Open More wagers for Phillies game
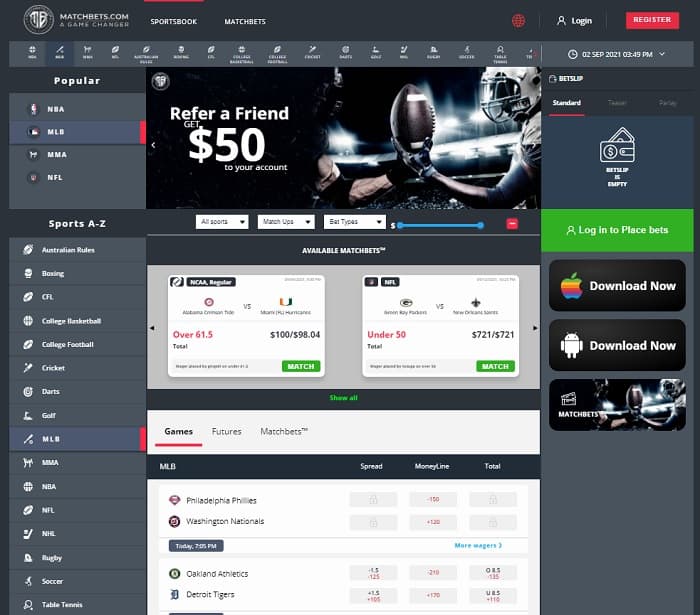 pos(478,545)
